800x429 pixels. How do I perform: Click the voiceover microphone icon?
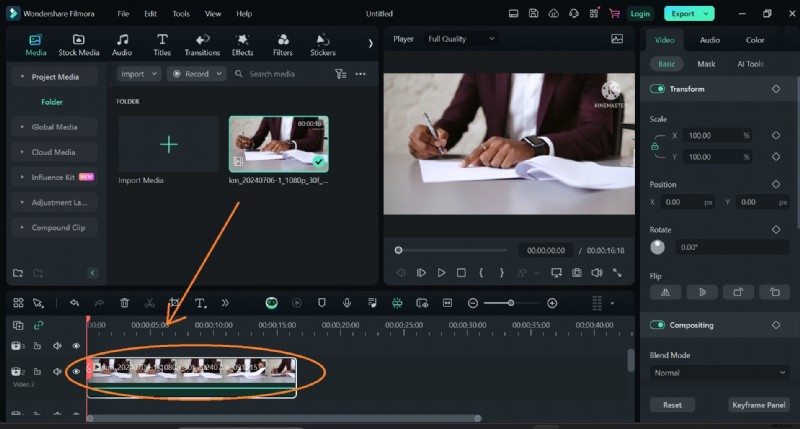[347, 303]
